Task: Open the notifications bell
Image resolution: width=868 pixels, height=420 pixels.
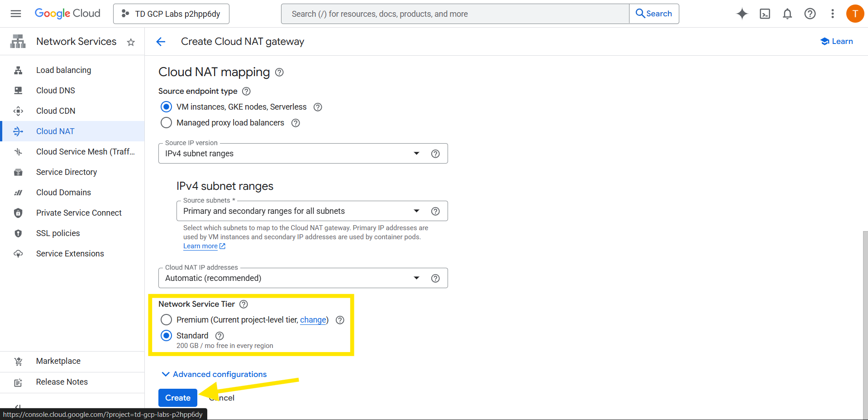Action: 787,14
